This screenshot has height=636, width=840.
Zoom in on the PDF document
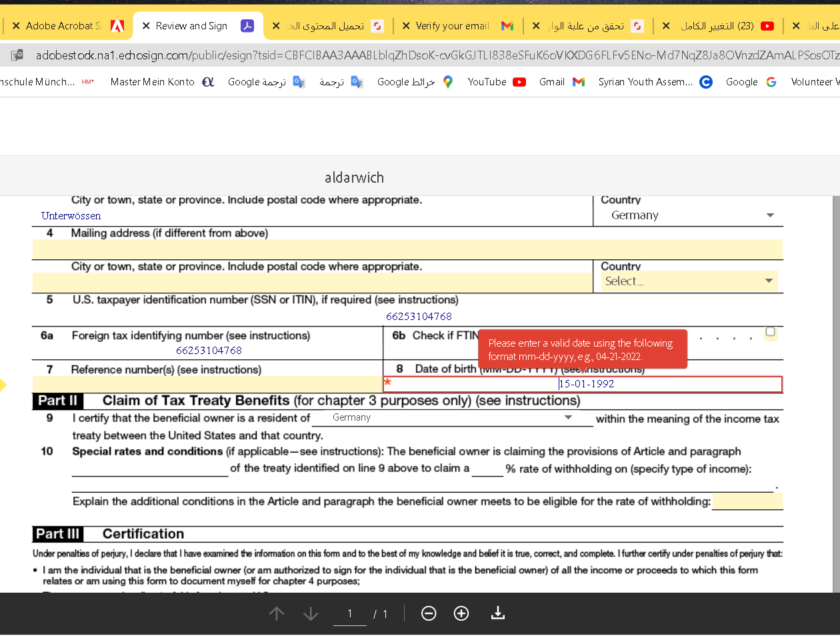[461, 613]
